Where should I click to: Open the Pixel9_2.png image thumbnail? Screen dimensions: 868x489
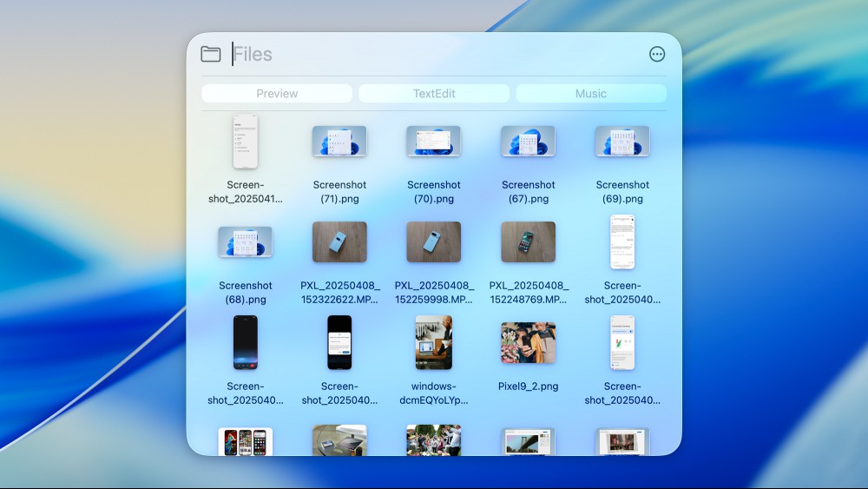tap(528, 343)
